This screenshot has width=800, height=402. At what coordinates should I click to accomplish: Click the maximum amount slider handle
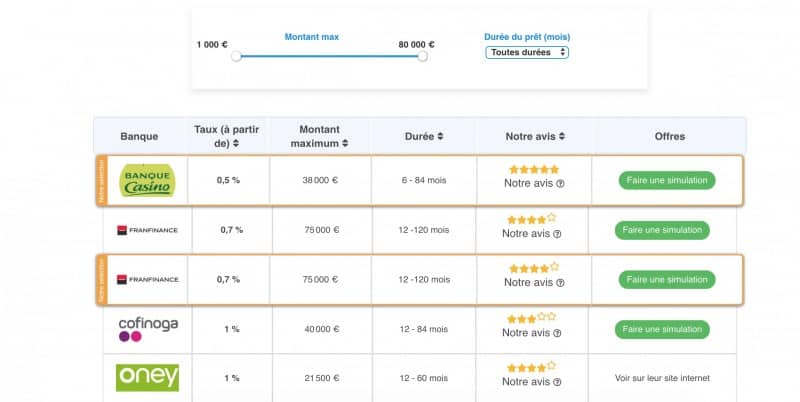pos(422,56)
